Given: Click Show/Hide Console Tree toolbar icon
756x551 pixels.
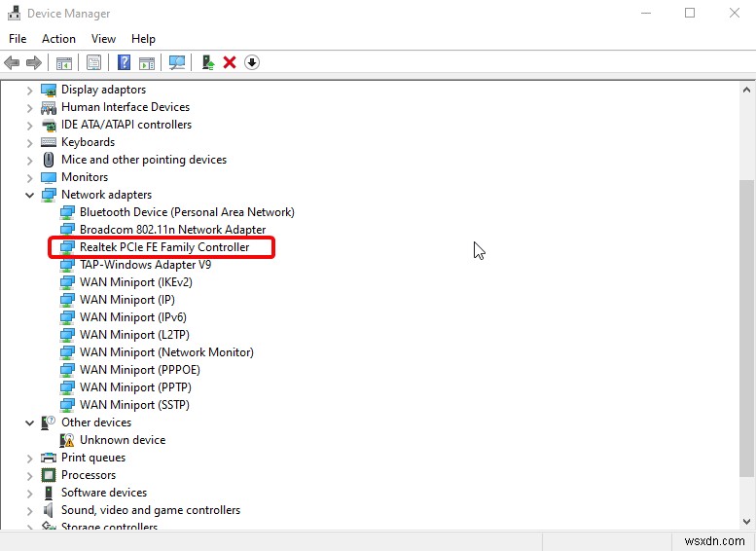Looking at the screenshot, I should pyautogui.click(x=63, y=62).
